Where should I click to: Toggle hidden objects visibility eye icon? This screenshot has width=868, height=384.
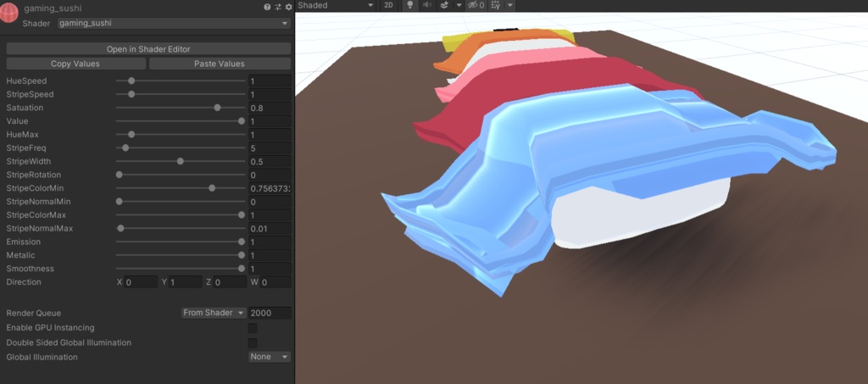pyautogui.click(x=476, y=6)
